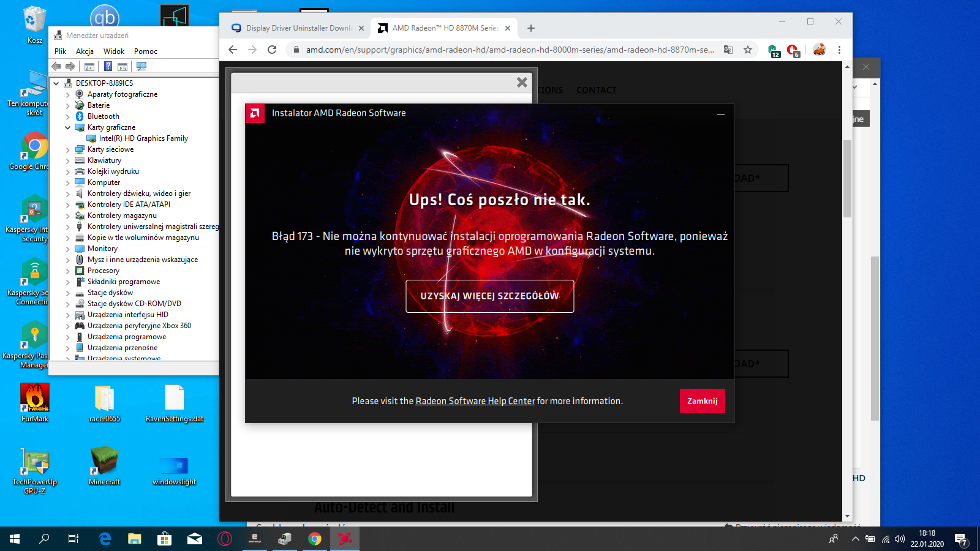Viewport: 980px width, 551px height.
Task: Switch to the AMD Radeon HD 8870M tab
Action: click(445, 28)
